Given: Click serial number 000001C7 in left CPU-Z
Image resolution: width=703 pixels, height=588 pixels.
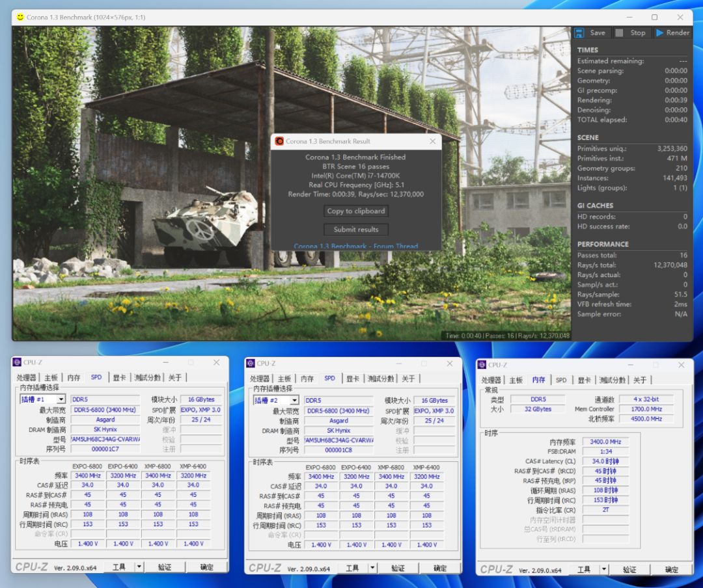Looking at the screenshot, I should coord(105,449).
